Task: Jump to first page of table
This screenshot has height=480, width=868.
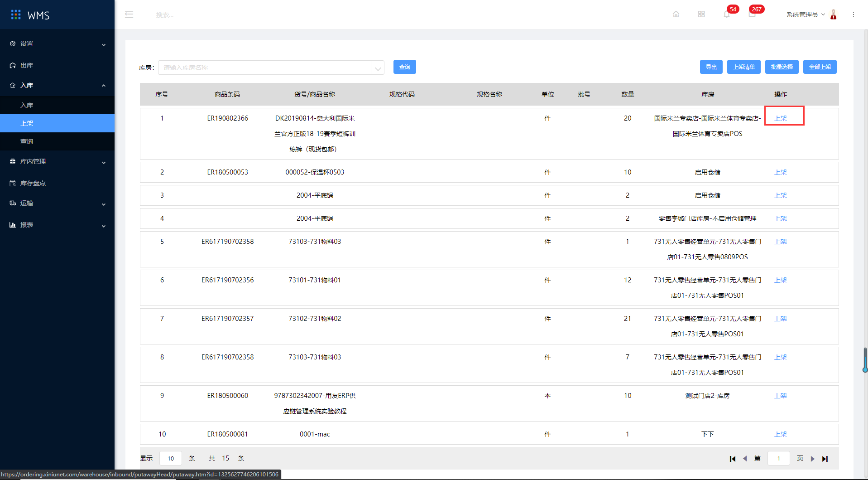Action: (x=733, y=459)
